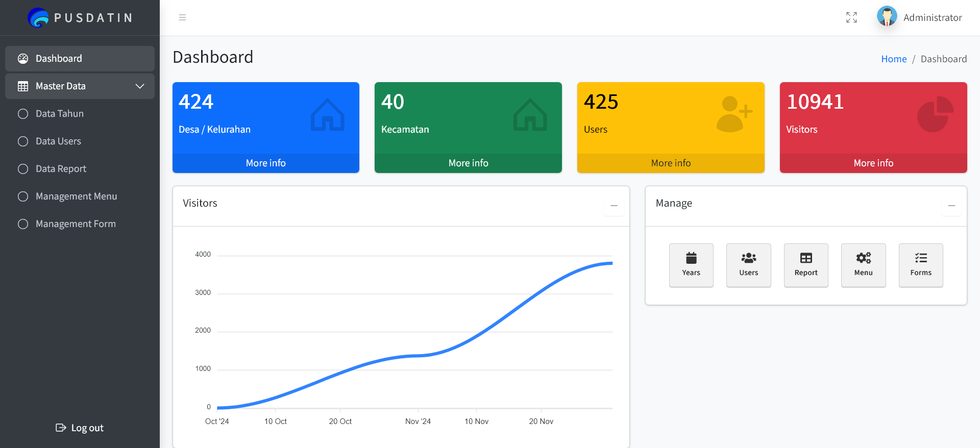Click the circle icon beside Management Menu
Image resolution: width=980 pixels, height=448 pixels.
[23, 196]
